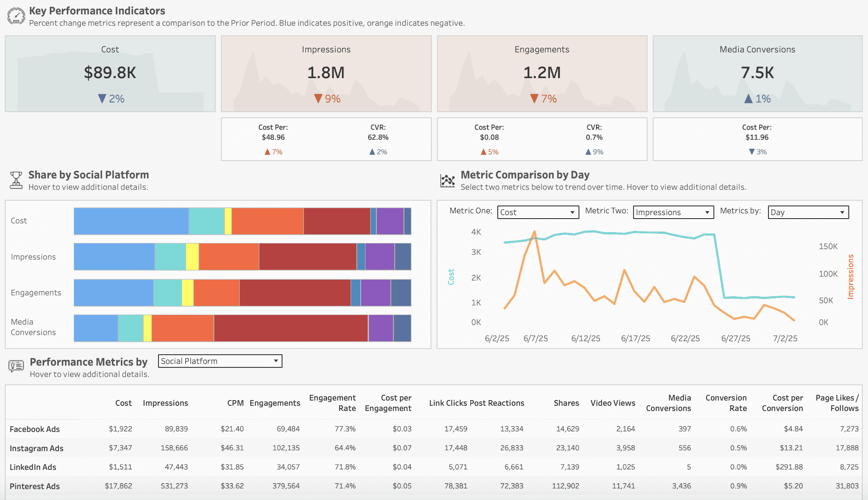Click the up arrow under Media Conversions 7.5K

pyautogui.click(x=748, y=99)
